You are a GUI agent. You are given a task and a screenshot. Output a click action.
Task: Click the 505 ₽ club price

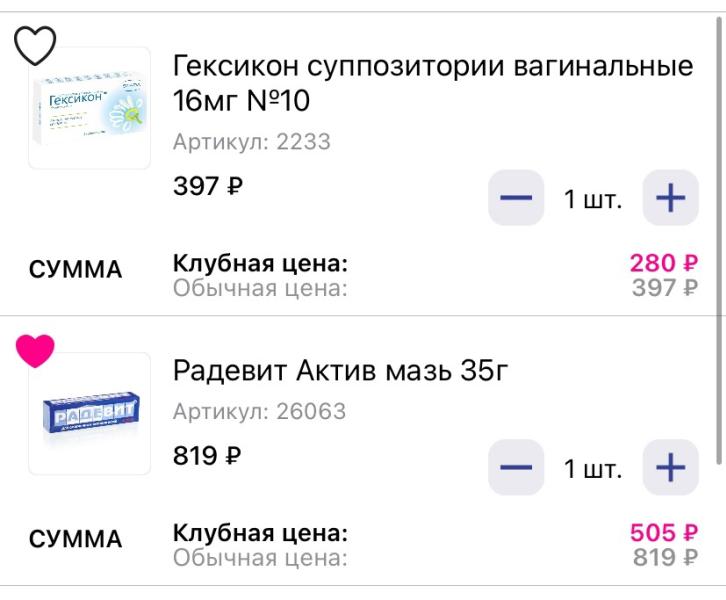point(663,532)
